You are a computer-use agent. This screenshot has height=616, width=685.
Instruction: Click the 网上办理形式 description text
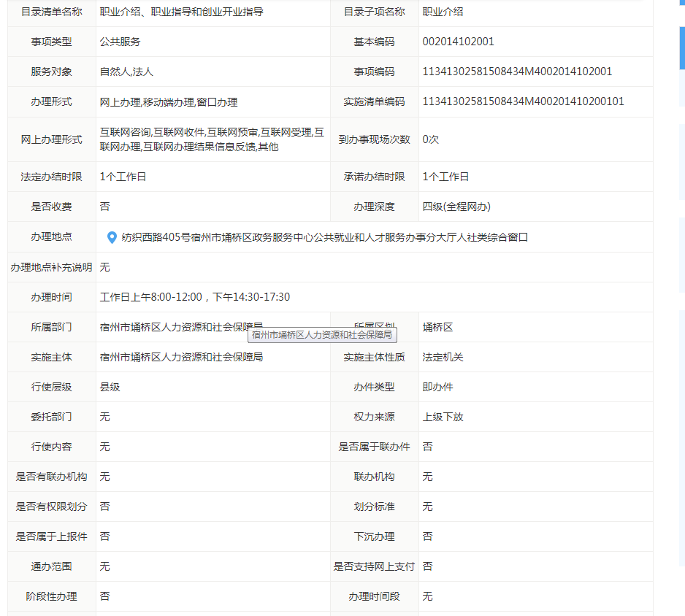(x=211, y=139)
